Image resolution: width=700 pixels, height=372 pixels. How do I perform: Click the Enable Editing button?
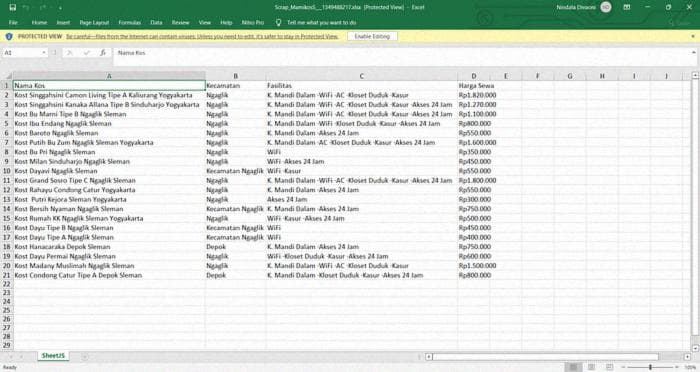[x=372, y=36]
